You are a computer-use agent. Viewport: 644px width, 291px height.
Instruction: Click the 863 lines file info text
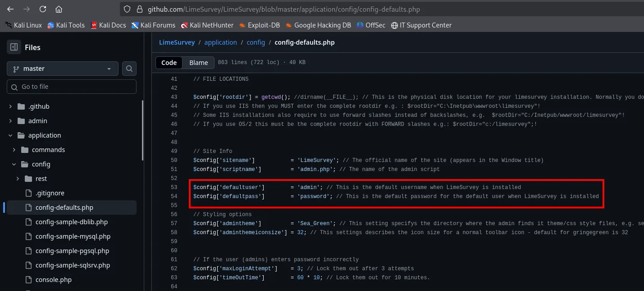coord(261,62)
